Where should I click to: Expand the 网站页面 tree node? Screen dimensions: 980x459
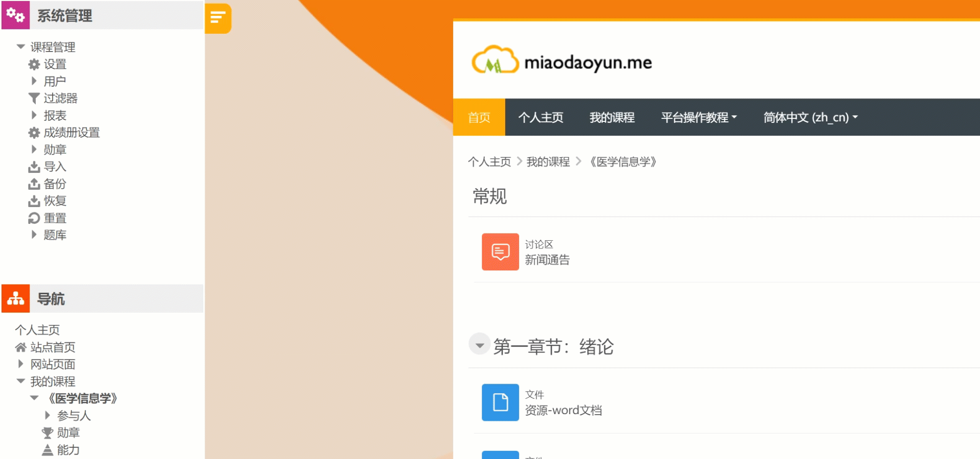pyautogui.click(x=21, y=364)
